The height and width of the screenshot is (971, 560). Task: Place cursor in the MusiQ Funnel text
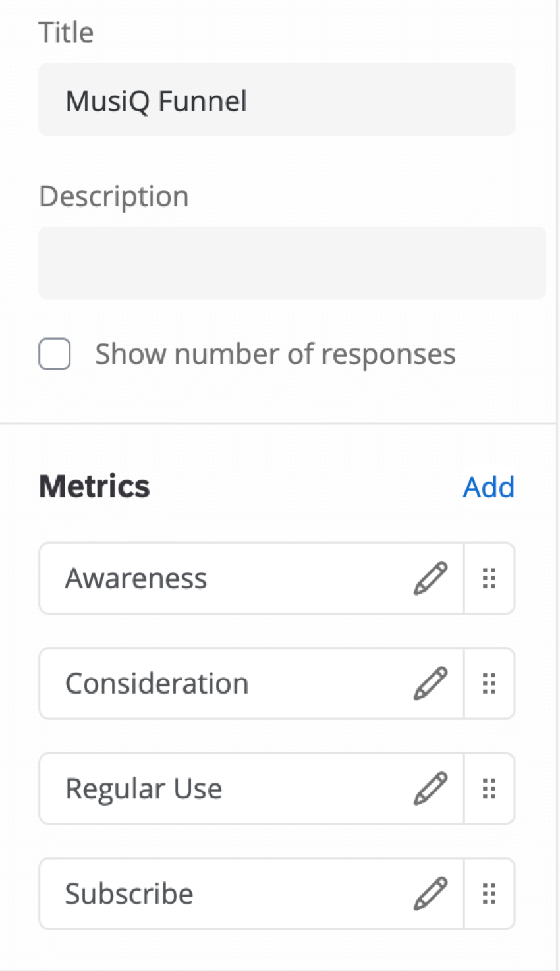click(x=155, y=100)
